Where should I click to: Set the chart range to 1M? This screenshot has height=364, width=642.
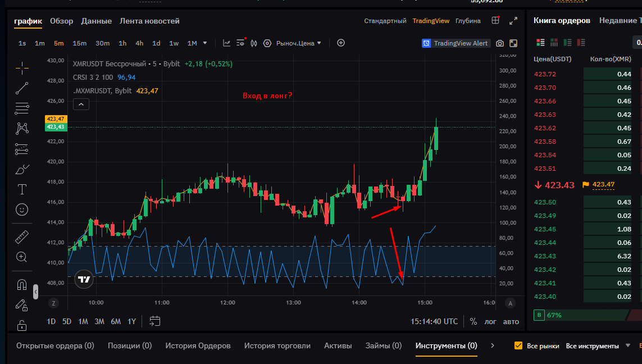click(83, 321)
